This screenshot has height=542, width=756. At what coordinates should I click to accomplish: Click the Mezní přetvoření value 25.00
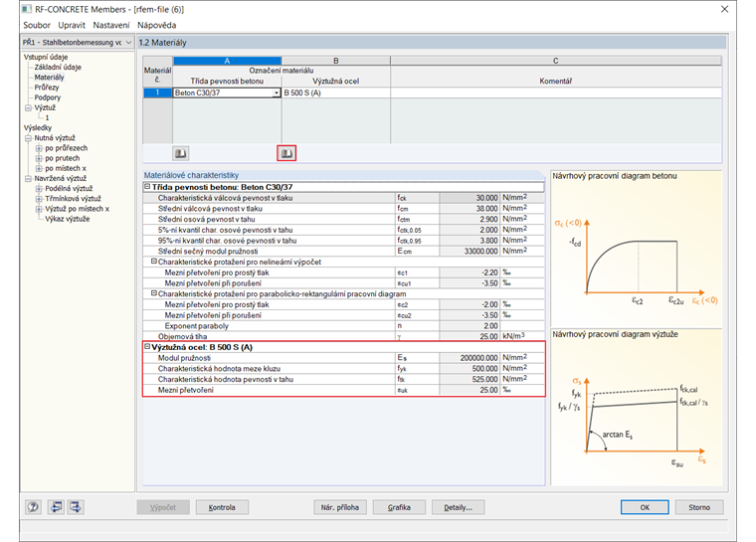[471, 390]
